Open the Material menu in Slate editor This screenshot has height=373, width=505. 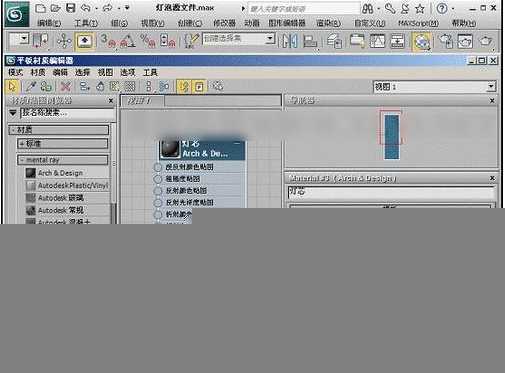[38, 72]
